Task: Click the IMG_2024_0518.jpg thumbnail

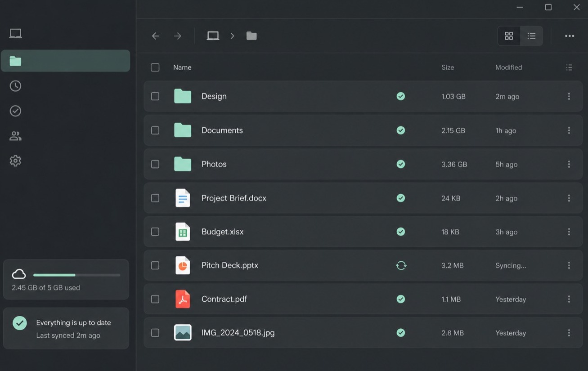Action: click(183, 333)
